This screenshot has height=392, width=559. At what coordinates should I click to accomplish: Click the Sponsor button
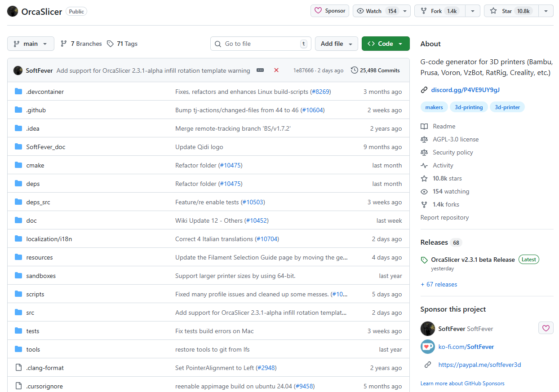pos(330,11)
